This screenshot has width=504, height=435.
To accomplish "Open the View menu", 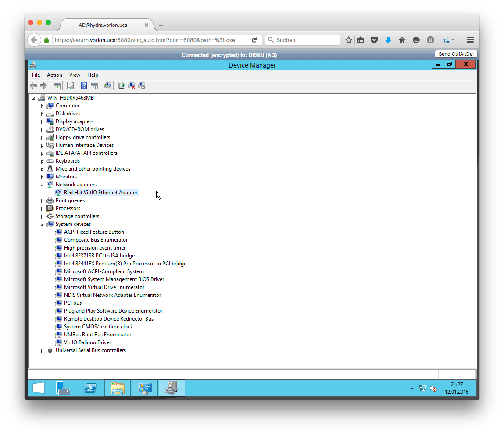I will [75, 75].
